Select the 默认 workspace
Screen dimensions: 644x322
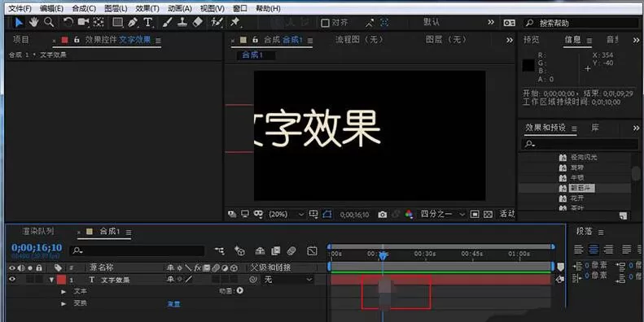click(432, 22)
